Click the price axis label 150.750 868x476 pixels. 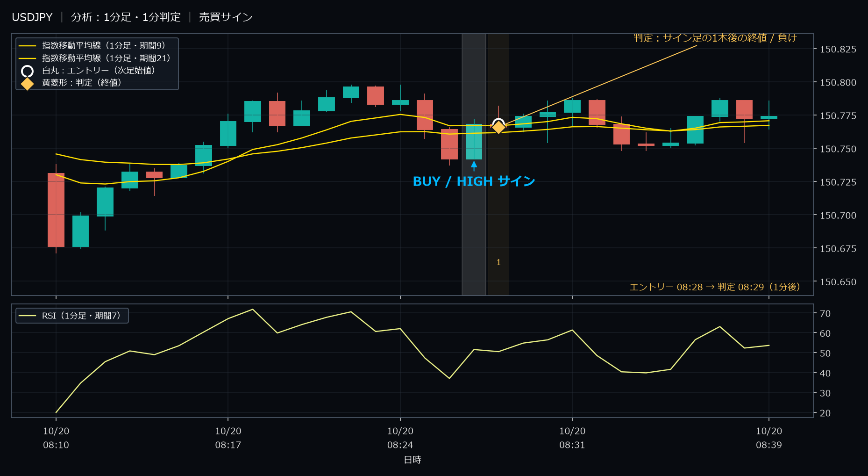coord(838,149)
